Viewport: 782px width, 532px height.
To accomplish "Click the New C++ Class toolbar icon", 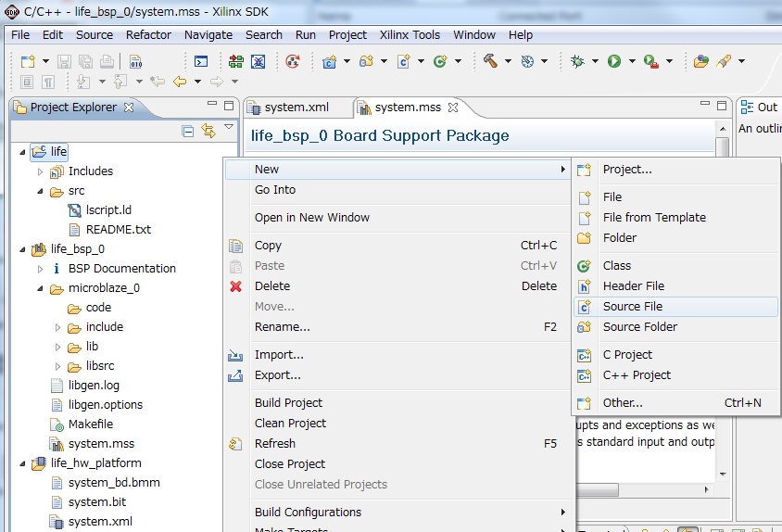I will click(x=439, y=61).
